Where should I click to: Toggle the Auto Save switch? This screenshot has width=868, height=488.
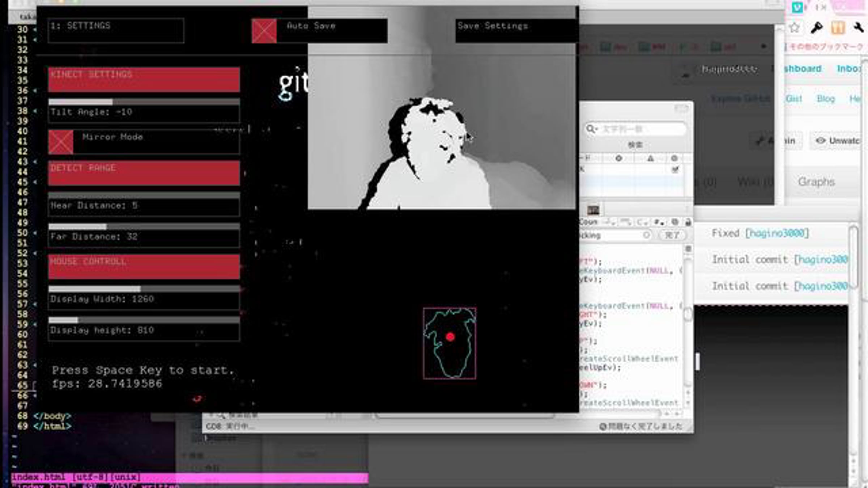click(264, 31)
